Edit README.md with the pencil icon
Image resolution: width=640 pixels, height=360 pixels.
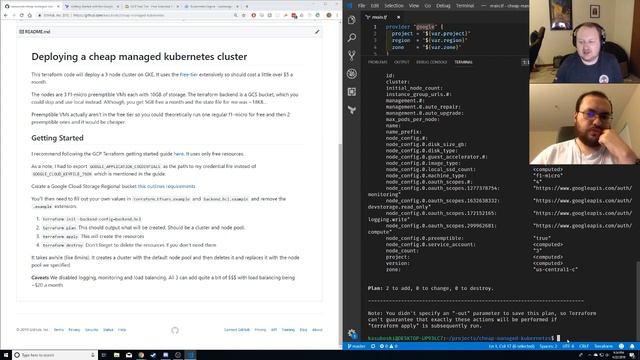317,31
